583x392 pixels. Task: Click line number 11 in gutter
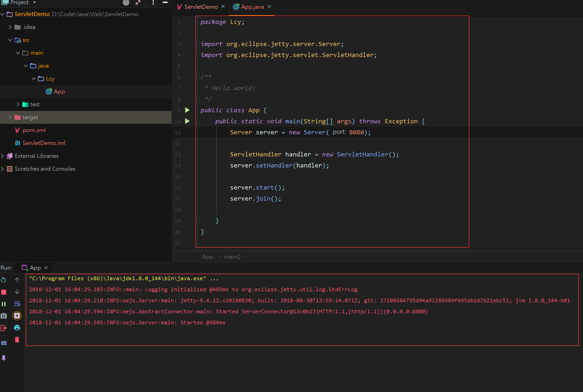click(178, 133)
